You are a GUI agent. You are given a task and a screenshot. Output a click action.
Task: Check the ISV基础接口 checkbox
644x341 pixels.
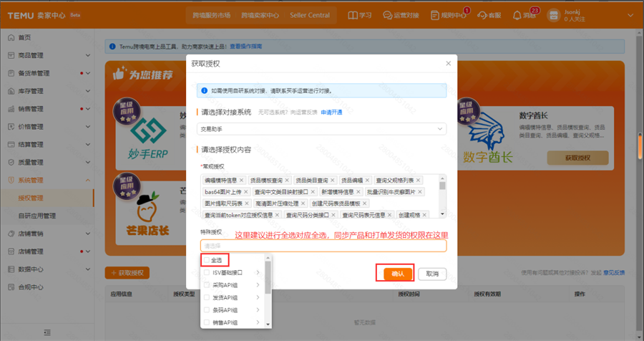pyautogui.click(x=207, y=272)
